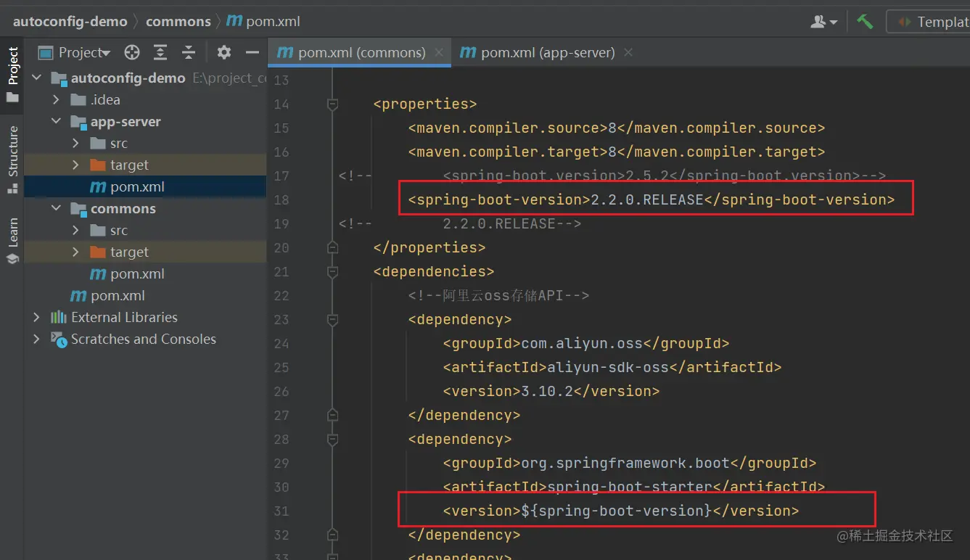Screen dimensions: 970x560
Task: Click the locate-in-project target icon
Action: [x=131, y=52]
